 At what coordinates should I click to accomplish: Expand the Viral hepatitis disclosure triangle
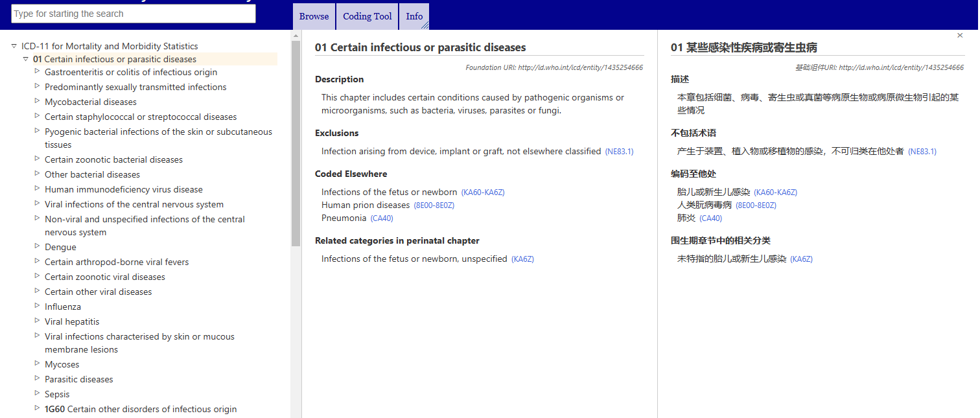[x=37, y=321]
